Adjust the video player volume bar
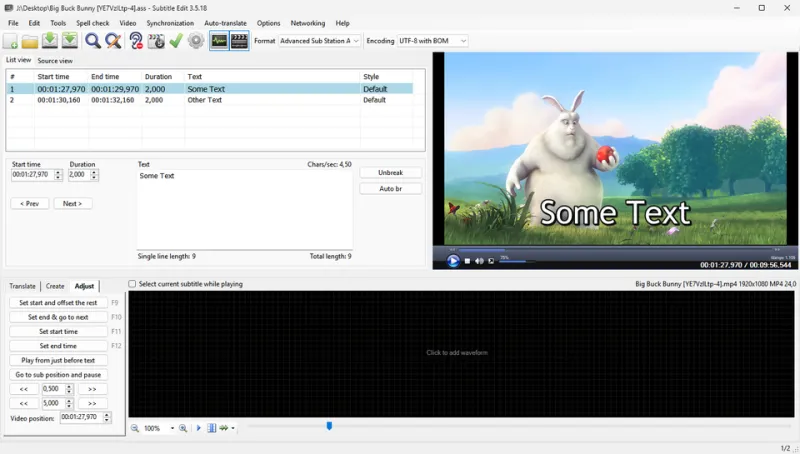The image size is (800, 454). click(x=516, y=261)
